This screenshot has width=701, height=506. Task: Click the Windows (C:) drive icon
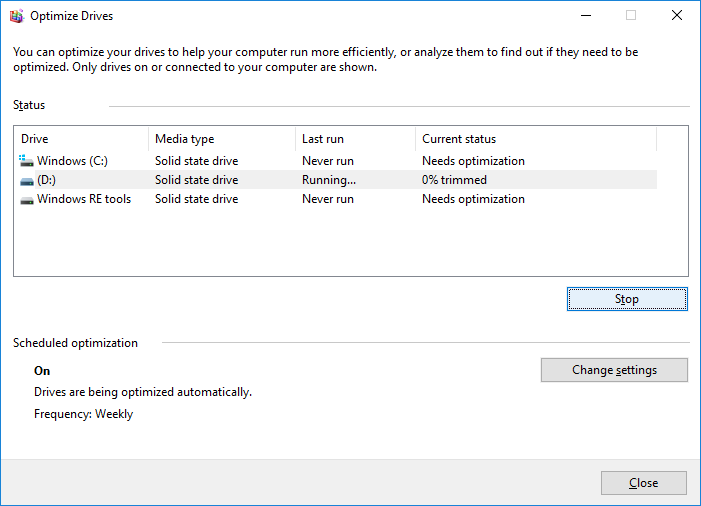[26, 160]
